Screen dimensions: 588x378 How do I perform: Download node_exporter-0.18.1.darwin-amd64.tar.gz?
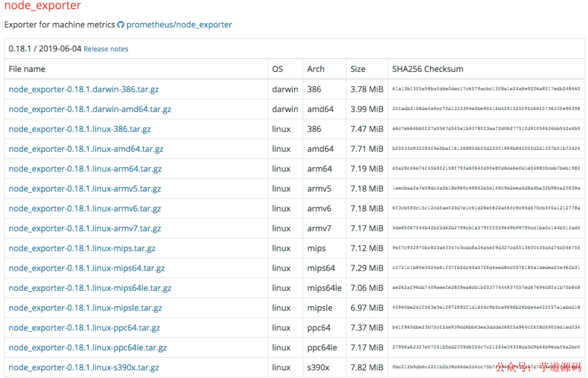click(x=90, y=109)
